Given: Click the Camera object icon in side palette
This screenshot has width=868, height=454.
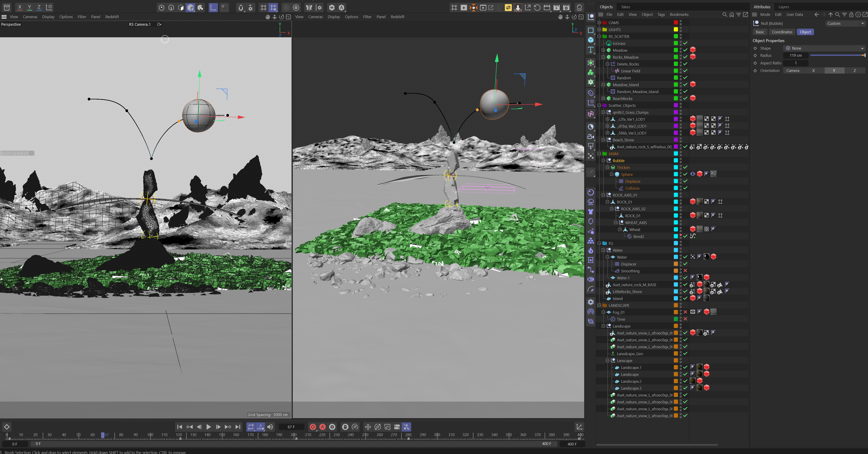Looking at the screenshot, I should tap(591, 137).
